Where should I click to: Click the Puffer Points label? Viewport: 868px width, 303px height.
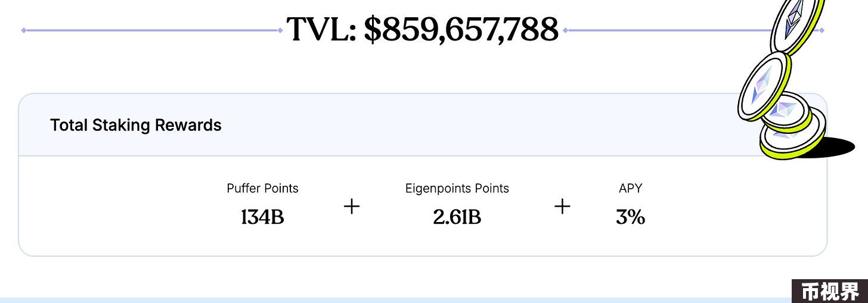click(x=262, y=188)
